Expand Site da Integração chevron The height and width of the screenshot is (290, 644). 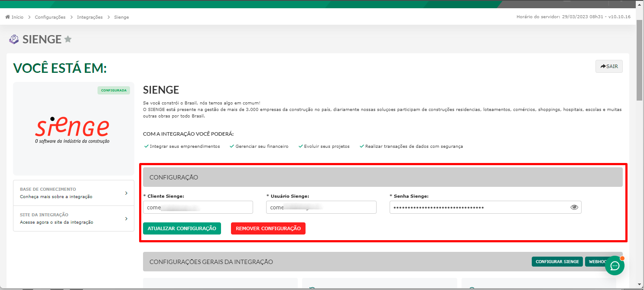pos(126,218)
